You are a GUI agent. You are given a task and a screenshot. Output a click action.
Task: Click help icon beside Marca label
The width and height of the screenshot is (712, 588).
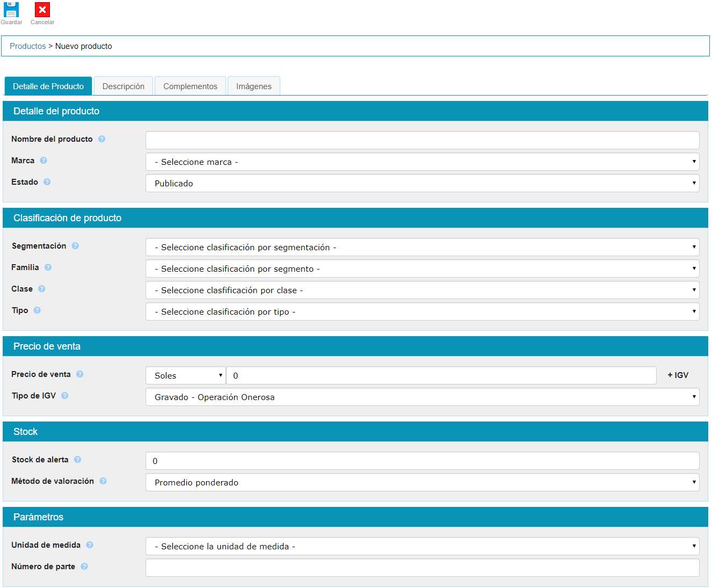[x=43, y=161]
